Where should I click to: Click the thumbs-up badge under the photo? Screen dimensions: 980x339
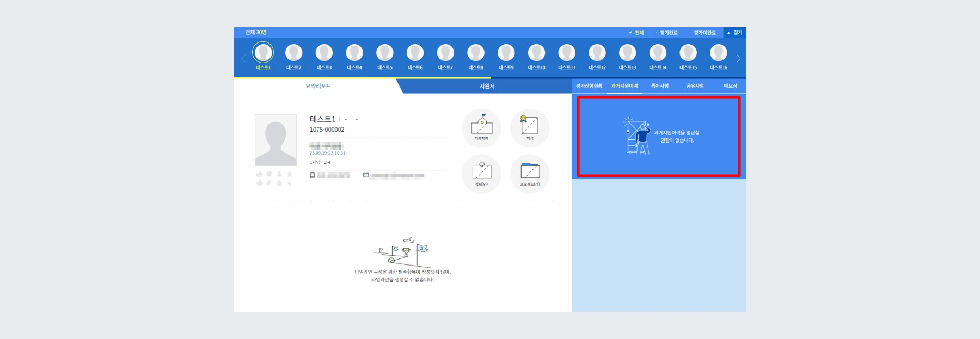pos(259,174)
